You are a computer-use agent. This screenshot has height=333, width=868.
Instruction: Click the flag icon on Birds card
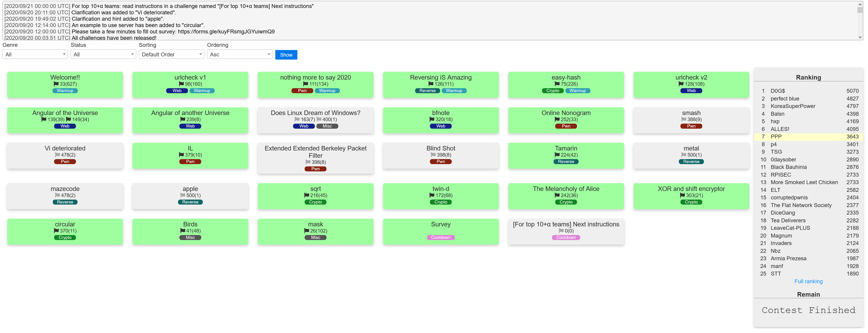click(183, 231)
